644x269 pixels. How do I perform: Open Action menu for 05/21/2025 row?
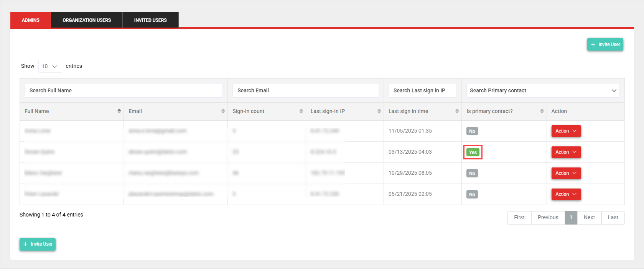[566, 194]
